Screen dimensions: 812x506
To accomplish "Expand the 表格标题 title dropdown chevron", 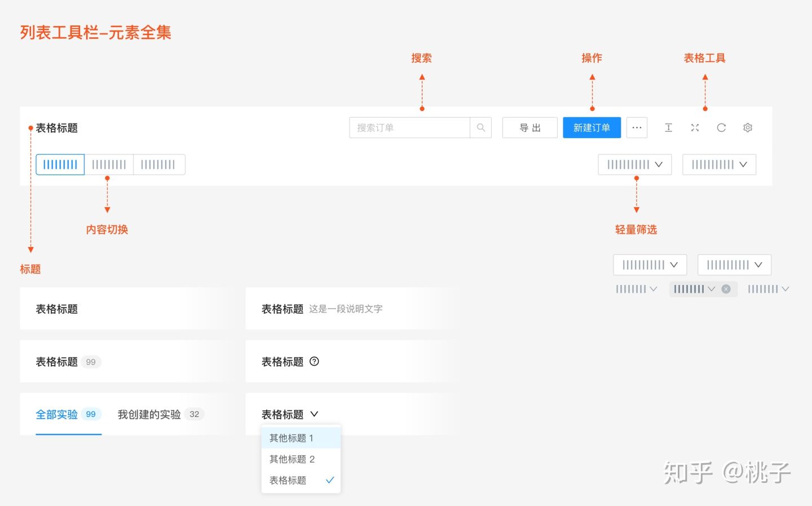I will [x=314, y=414].
